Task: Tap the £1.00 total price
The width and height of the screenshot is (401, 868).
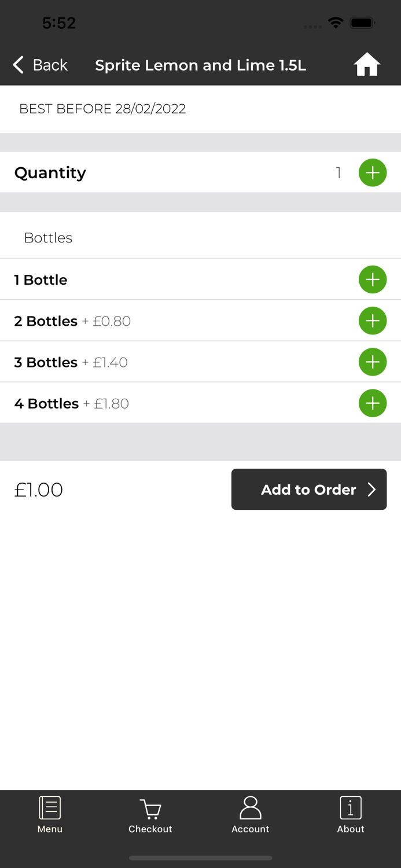Action: 39,490
